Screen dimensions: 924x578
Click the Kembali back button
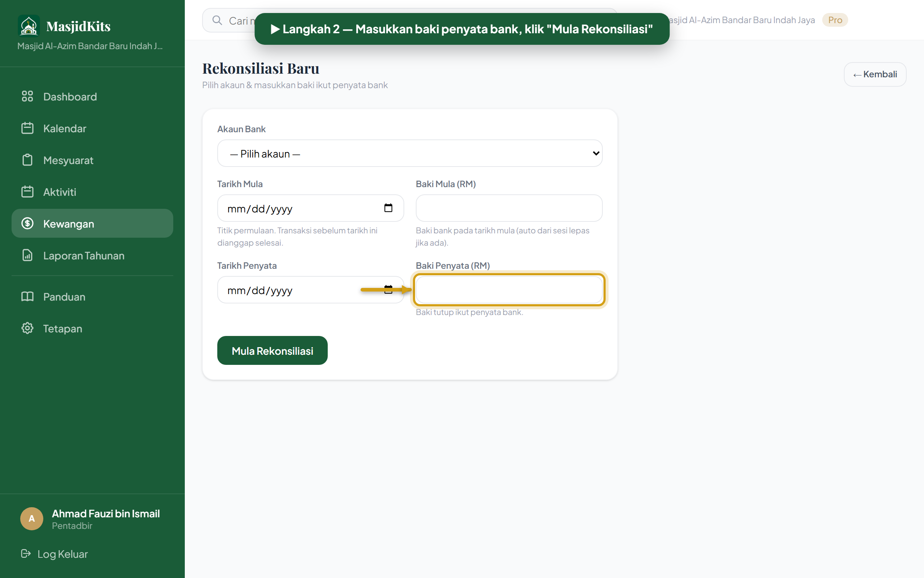click(875, 74)
